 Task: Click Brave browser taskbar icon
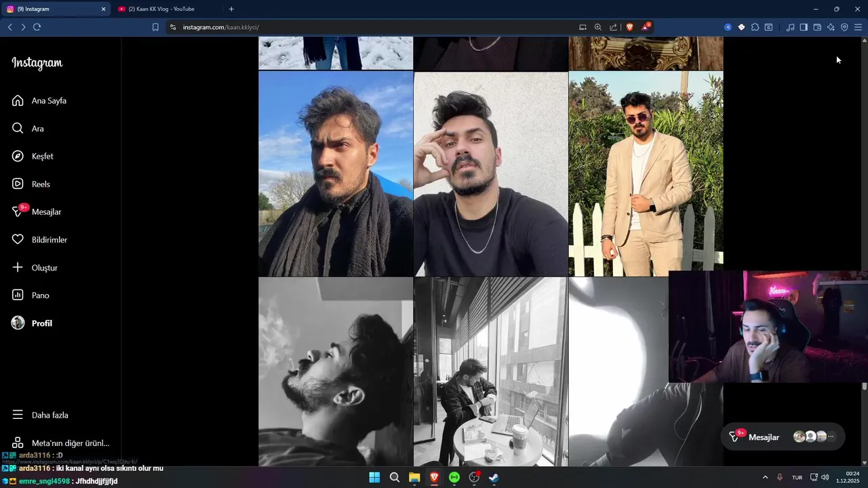[x=434, y=477]
